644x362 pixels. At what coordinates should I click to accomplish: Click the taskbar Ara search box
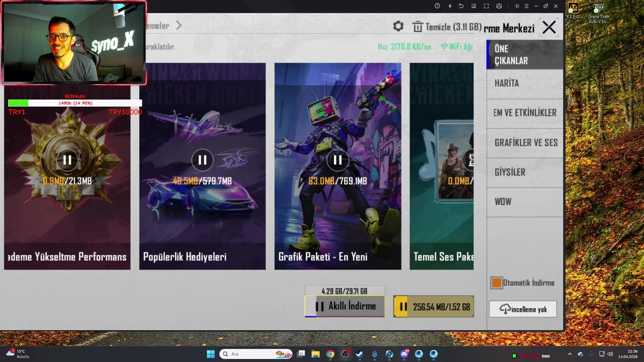click(x=256, y=354)
